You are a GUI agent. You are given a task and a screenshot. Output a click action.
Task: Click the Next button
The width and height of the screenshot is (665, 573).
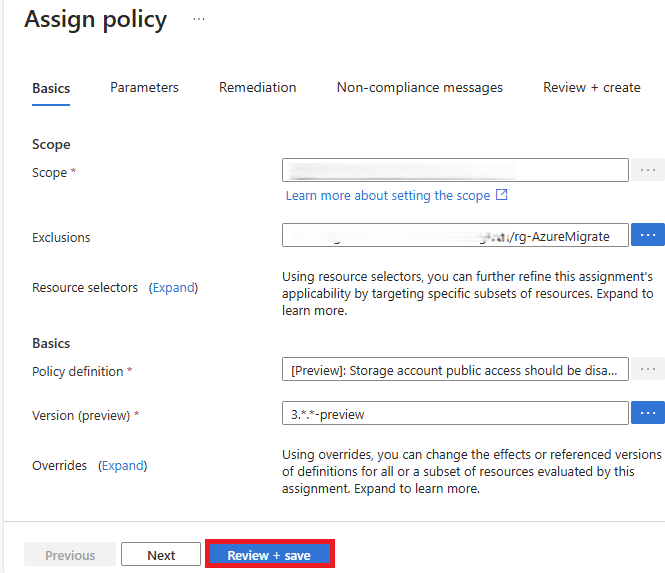(161, 554)
